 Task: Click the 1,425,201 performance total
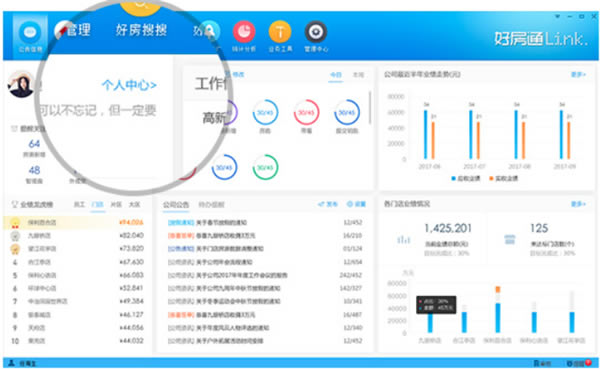(x=448, y=229)
